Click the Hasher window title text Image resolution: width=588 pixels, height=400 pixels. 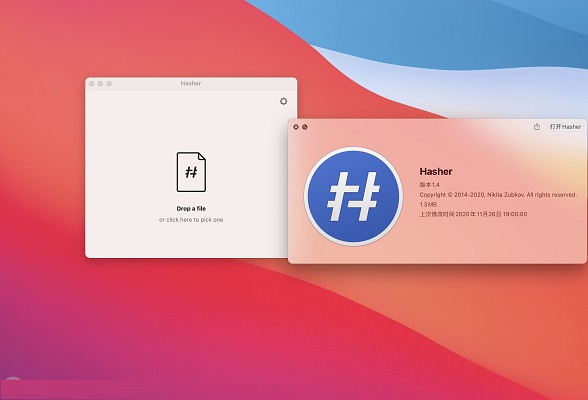[190, 83]
